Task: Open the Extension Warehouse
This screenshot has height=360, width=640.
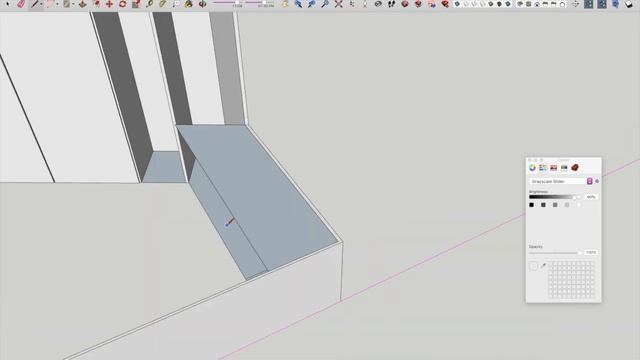Action: (x=418, y=4)
